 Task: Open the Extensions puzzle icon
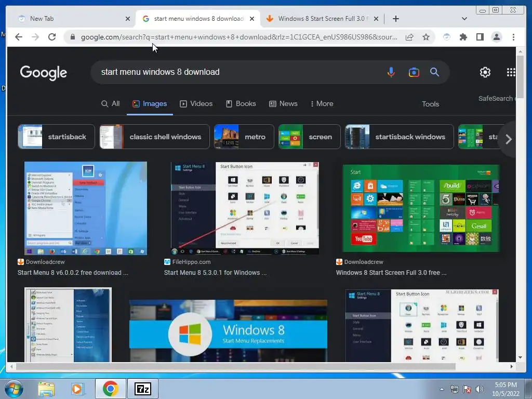pos(463,37)
